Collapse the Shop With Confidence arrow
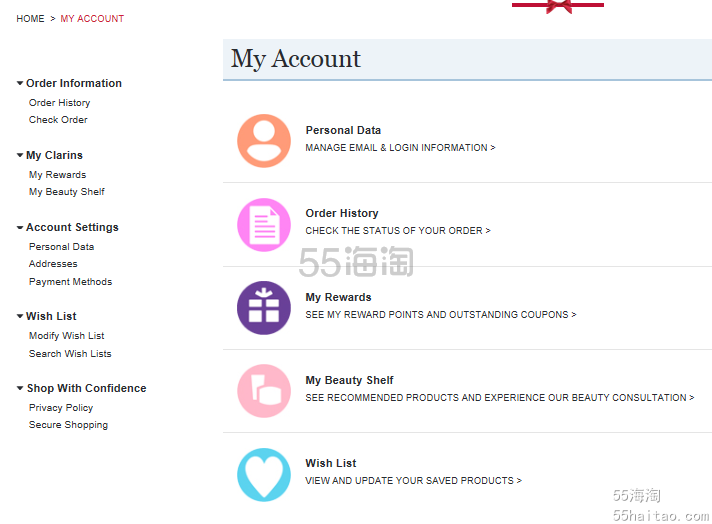The image size is (712, 524). point(20,388)
